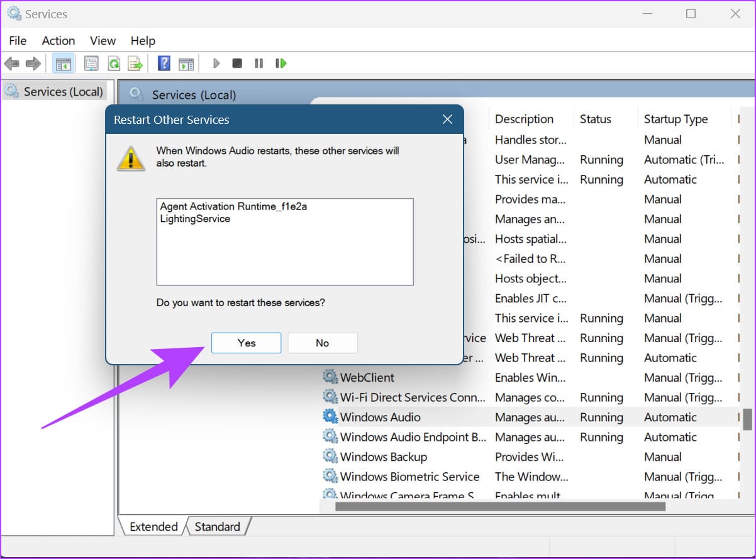Open the Action menu

click(x=58, y=41)
